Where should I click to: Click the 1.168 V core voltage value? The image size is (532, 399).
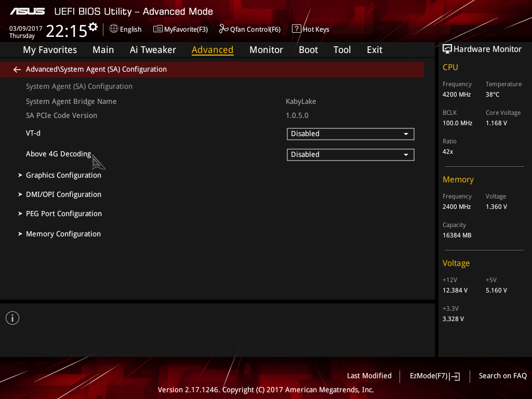496,123
